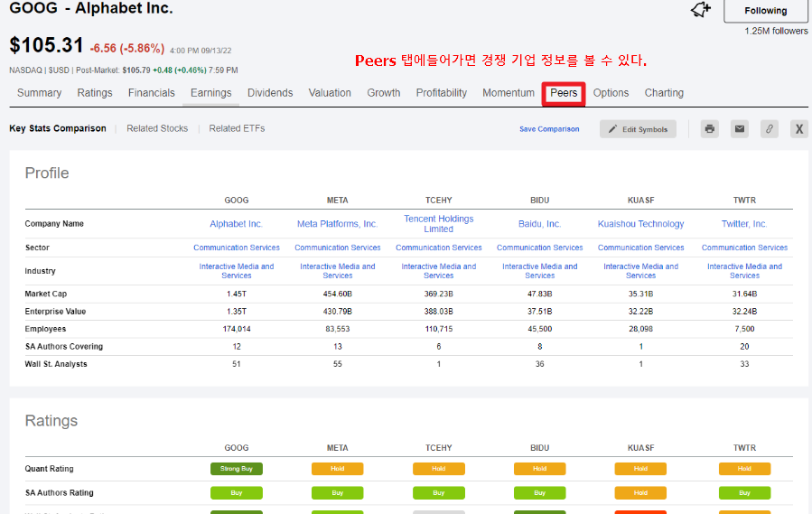This screenshot has height=514, width=812.
Task: Email the comparison via envelope icon
Action: [740, 129]
